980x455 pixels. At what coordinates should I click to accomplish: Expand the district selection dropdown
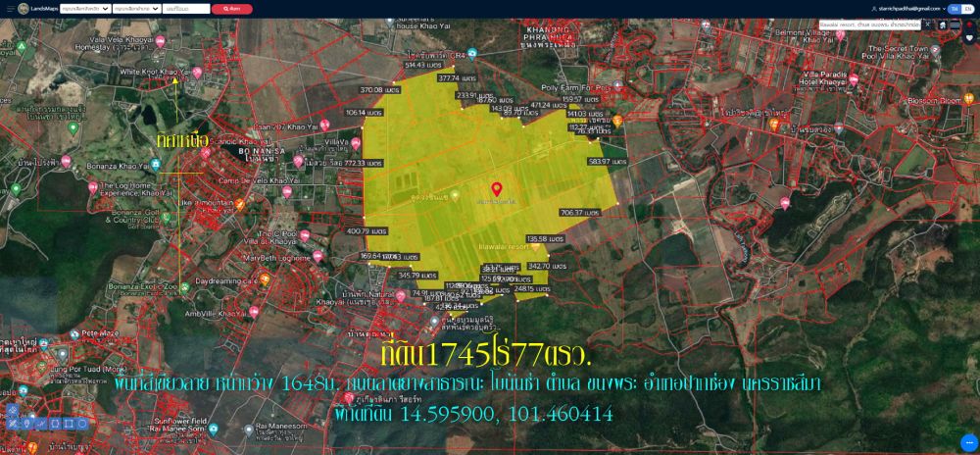point(136,9)
